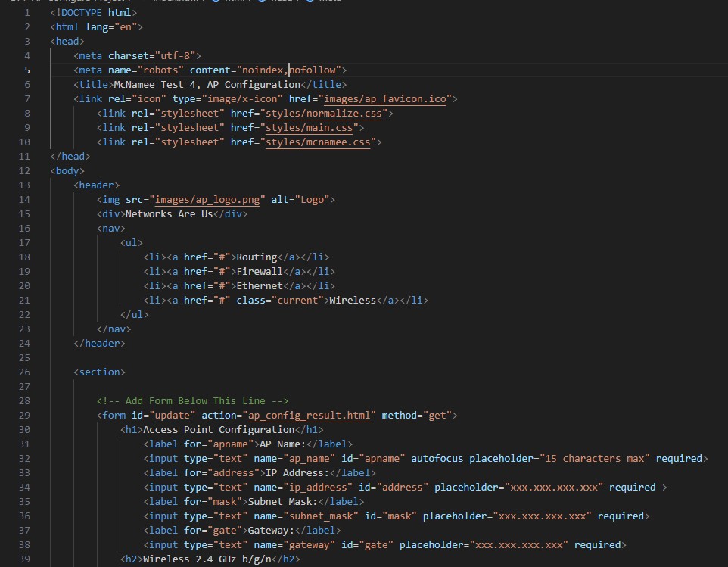Click the 'required' attribute on line 38
The height and width of the screenshot is (567, 728).
pyautogui.click(x=597, y=545)
